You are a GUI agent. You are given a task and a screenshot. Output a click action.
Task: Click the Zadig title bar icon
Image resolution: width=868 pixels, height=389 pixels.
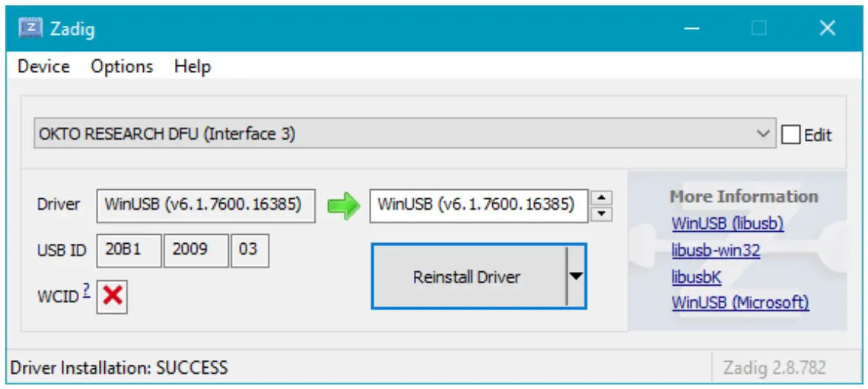(x=30, y=27)
